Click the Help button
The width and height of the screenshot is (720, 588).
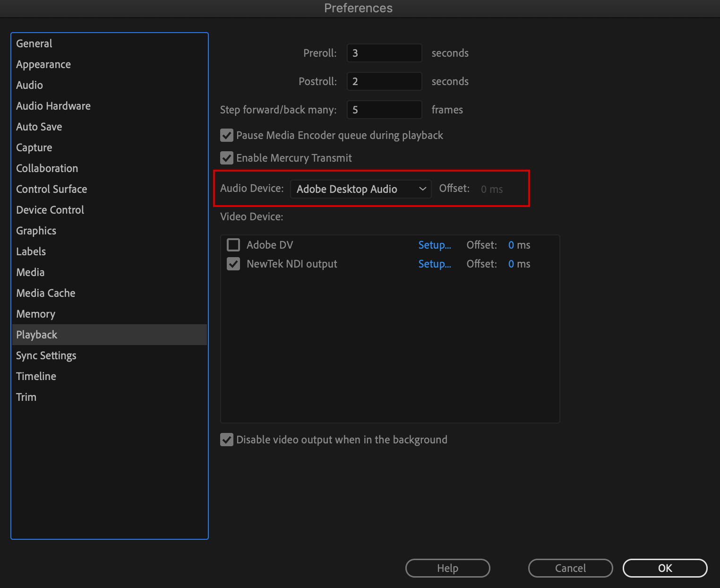[447, 568]
